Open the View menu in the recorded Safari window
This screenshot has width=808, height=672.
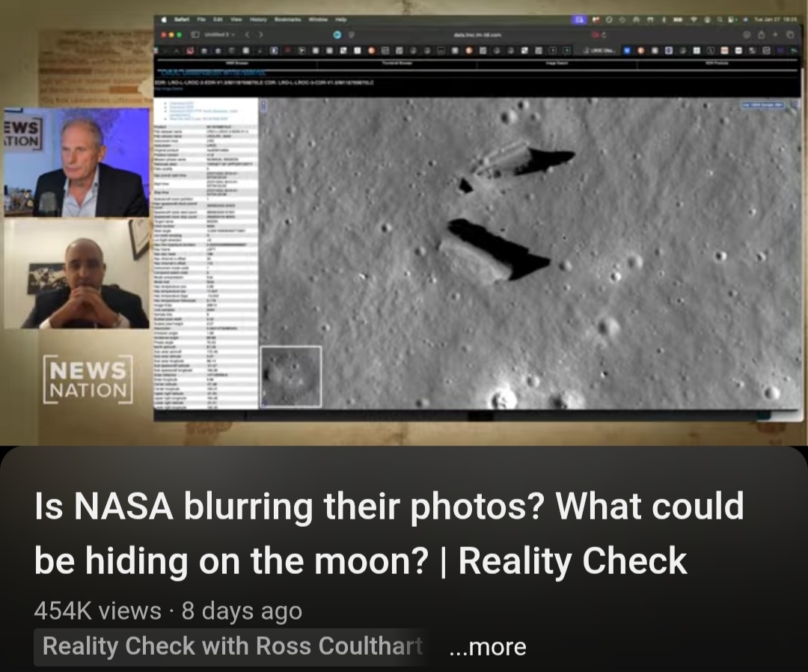coord(236,19)
